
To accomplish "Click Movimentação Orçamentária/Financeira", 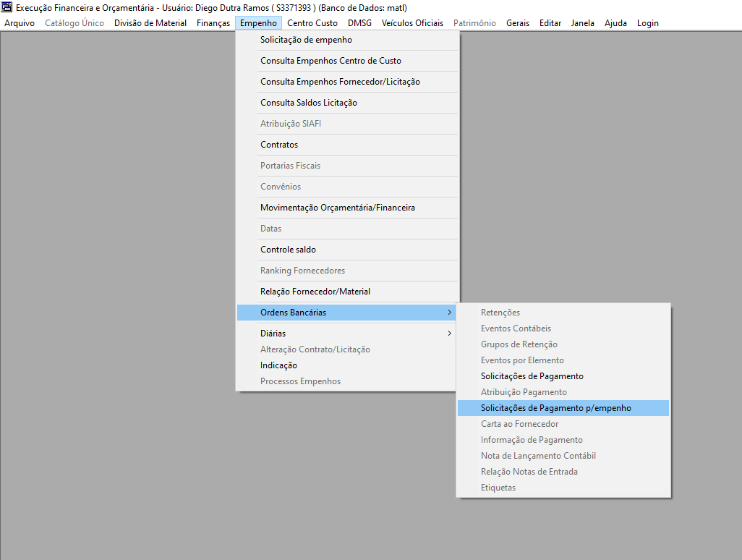I will pyautogui.click(x=338, y=208).
